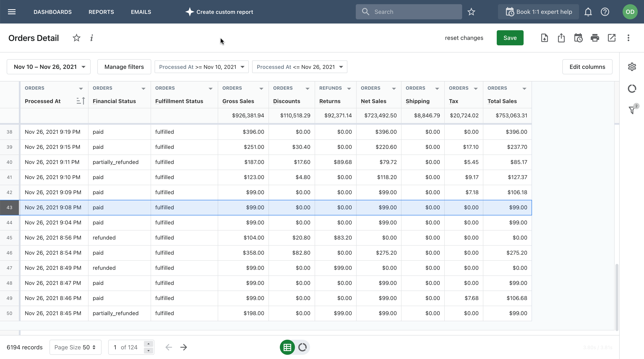Toggle the refresh icon bottom center
This screenshot has width=644, height=359.
click(x=302, y=347)
